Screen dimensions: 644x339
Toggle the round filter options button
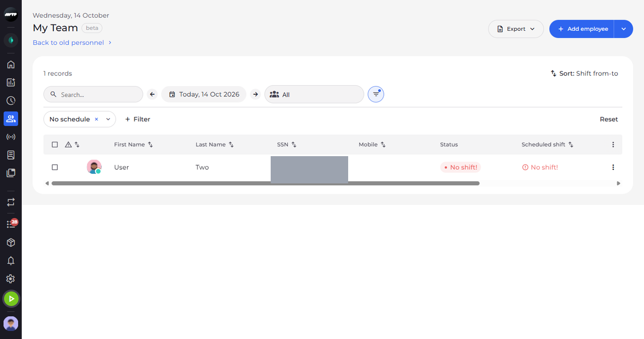coord(376,94)
